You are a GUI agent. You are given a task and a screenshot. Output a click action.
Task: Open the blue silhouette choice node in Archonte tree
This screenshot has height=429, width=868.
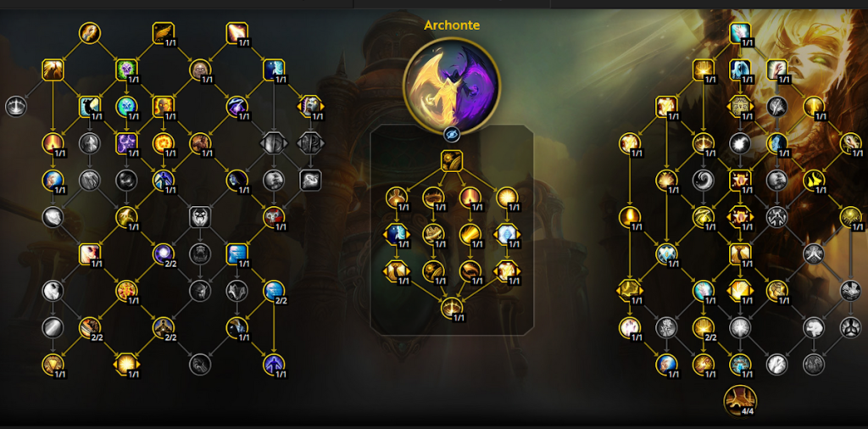click(397, 234)
